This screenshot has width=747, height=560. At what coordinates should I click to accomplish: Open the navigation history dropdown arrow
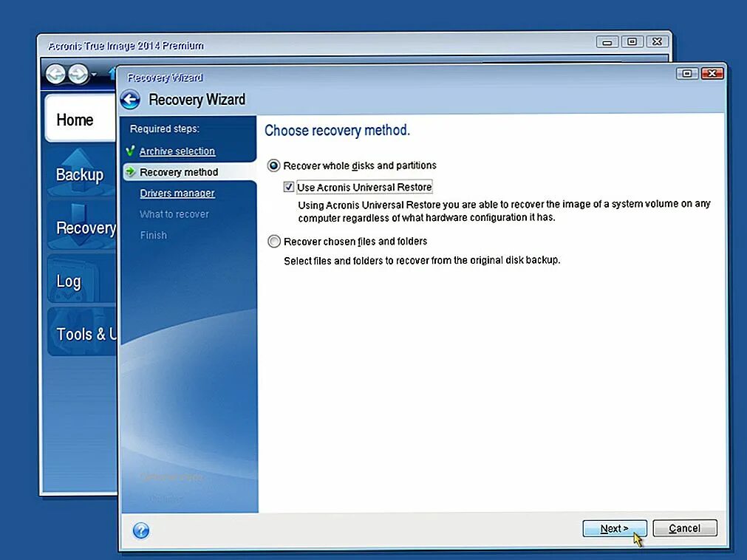94,75
